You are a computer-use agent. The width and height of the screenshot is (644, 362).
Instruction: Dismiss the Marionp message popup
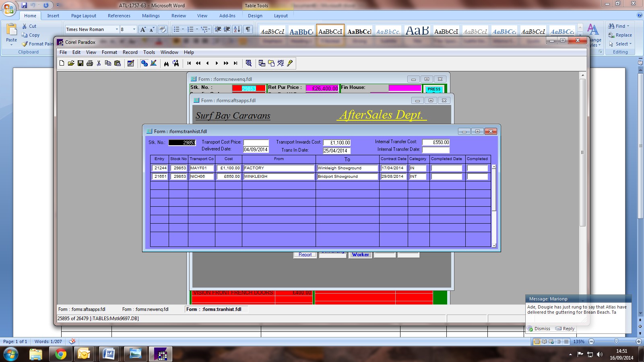click(539, 329)
